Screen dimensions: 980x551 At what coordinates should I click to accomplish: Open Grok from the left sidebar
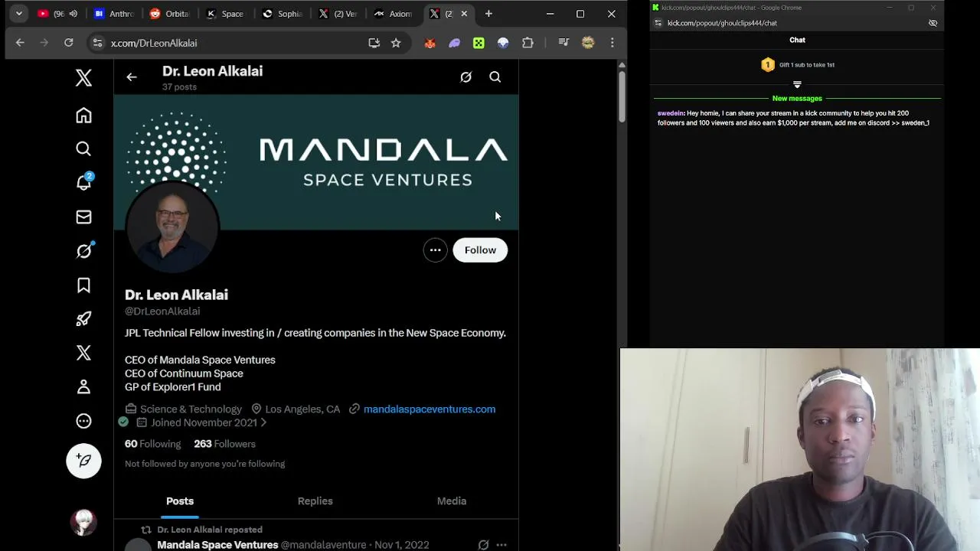click(x=83, y=251)
